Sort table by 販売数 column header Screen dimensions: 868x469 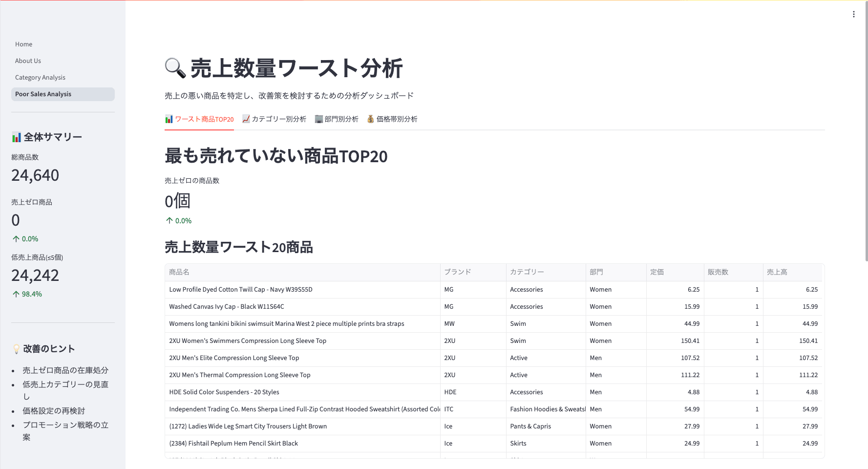[x=718, y=272]
